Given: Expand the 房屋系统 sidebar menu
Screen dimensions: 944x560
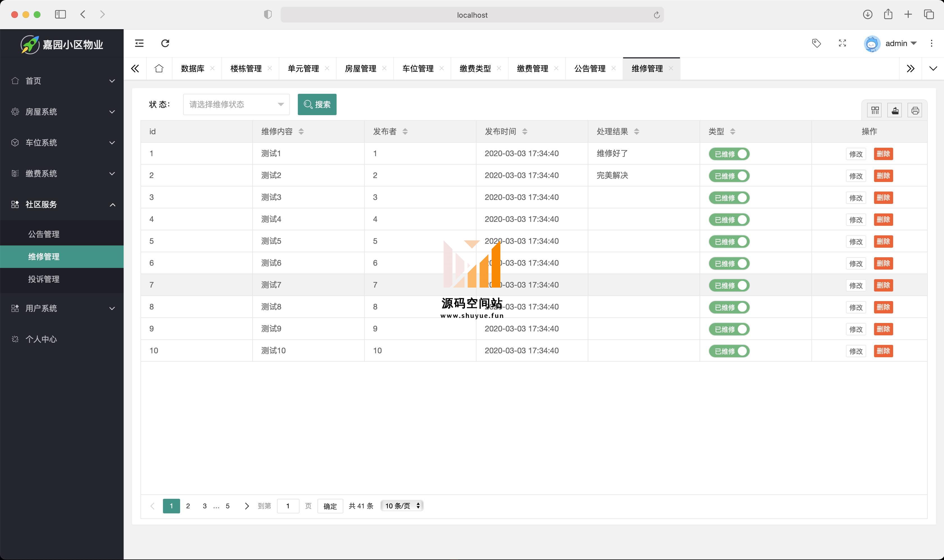Looking at the screenshot, I should [x=62, y=112].
